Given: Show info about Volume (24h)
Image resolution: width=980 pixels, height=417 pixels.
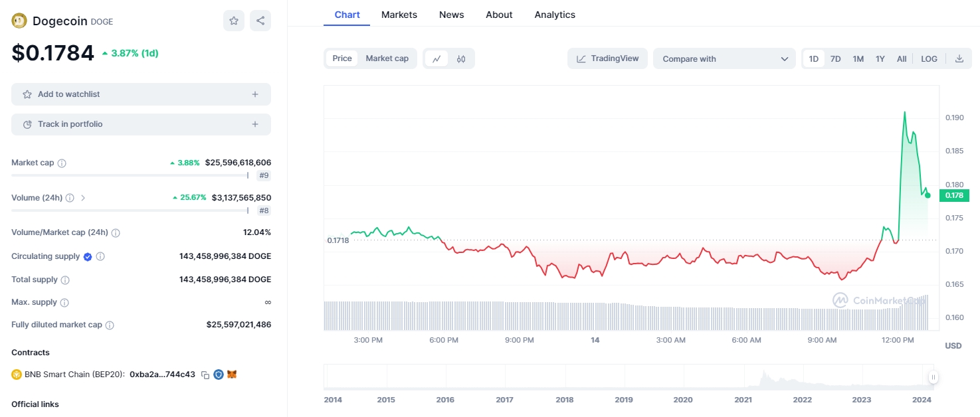Looking at the screenshot, I should (x=70, y=198).
